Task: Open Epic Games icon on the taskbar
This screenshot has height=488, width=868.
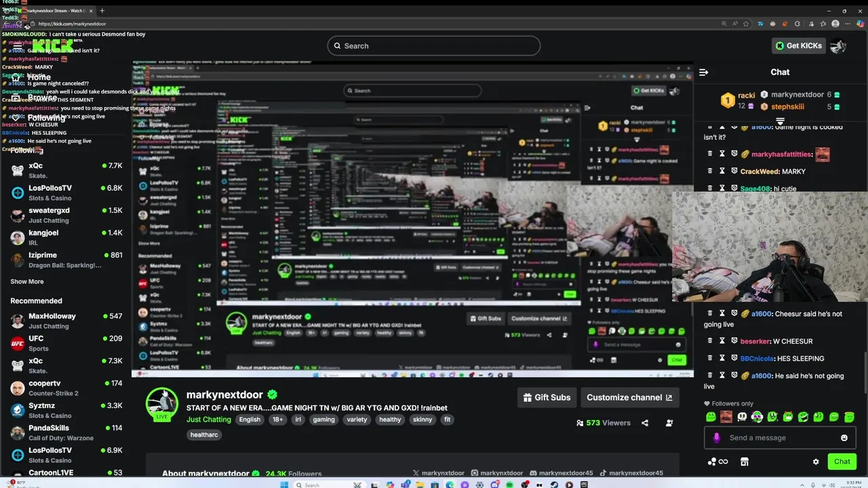Action: tap(584, 485)
